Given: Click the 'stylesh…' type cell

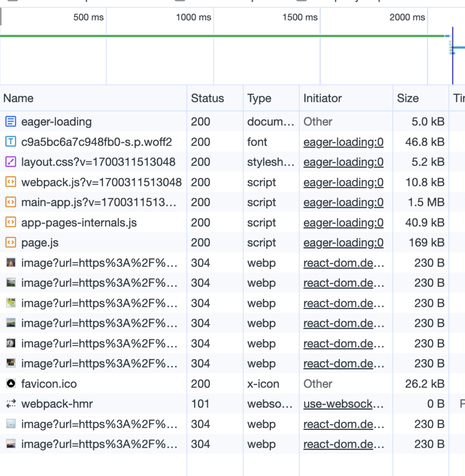Looking at the screenshot, I should (270, 162).
